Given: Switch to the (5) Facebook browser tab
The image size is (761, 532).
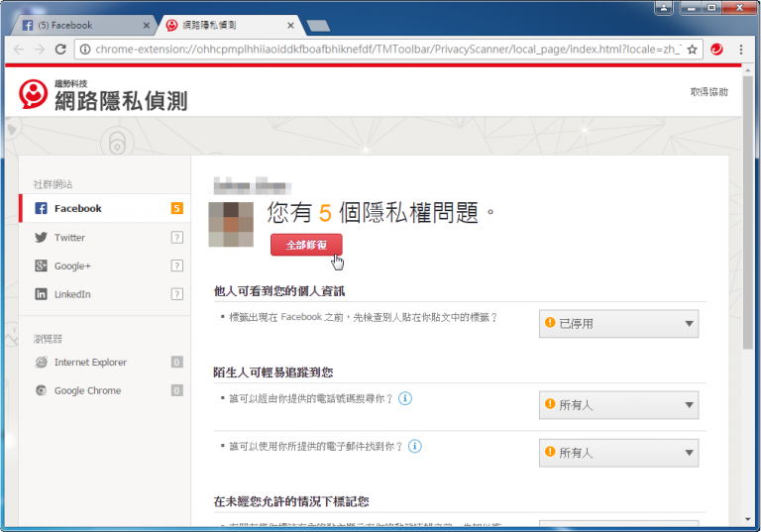Looking at the screenshot, I should point(82,25).
